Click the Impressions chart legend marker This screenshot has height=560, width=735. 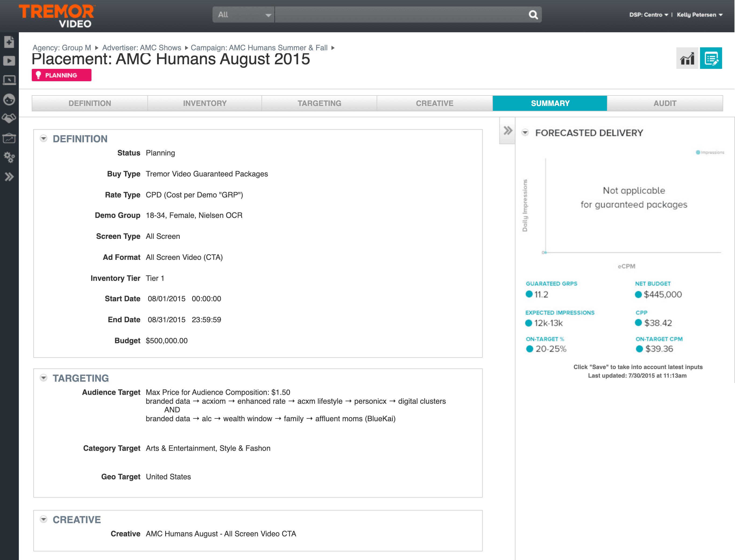(698, 152)
